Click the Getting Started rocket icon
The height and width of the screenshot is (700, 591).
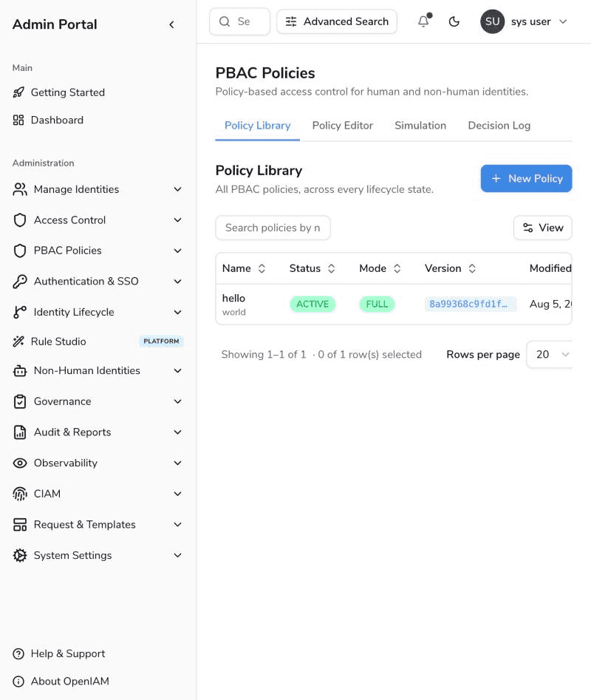point(18,92)
